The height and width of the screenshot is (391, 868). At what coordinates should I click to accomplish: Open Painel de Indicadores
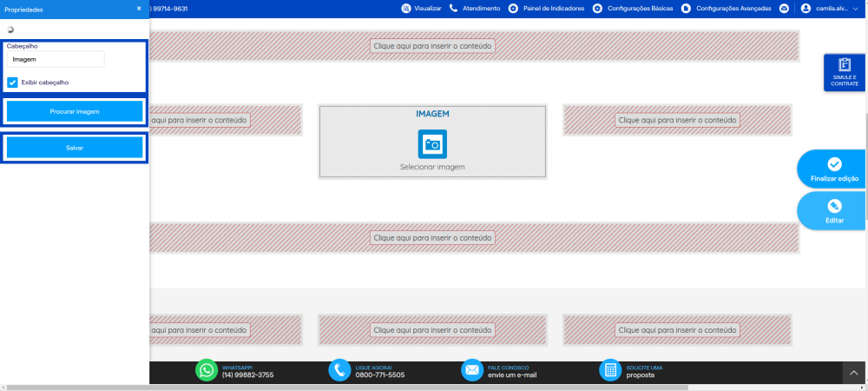(x=546, y=9)
